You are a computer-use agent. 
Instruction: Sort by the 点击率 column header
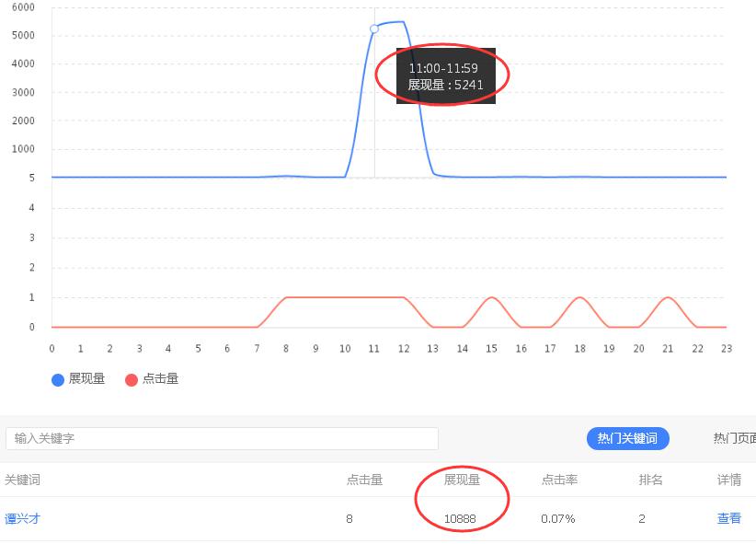pyautogui.click(x=559, y=480)
